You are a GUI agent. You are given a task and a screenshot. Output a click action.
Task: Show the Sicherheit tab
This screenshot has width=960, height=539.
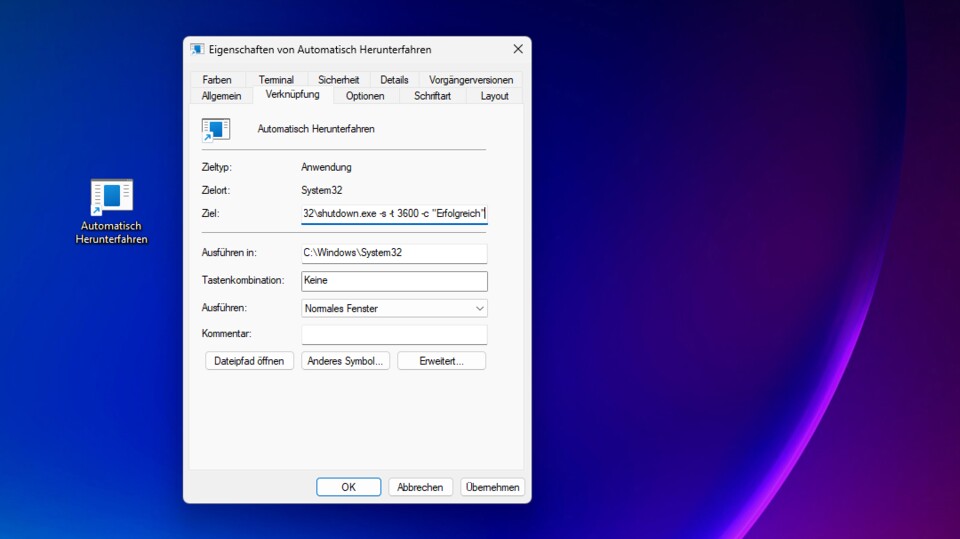[338, 80]
